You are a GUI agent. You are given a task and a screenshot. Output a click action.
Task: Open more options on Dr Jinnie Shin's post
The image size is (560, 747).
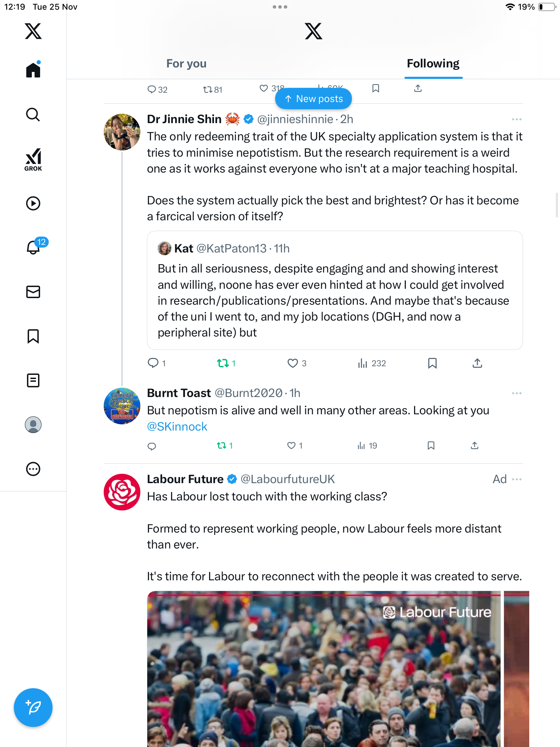(516, 119)
